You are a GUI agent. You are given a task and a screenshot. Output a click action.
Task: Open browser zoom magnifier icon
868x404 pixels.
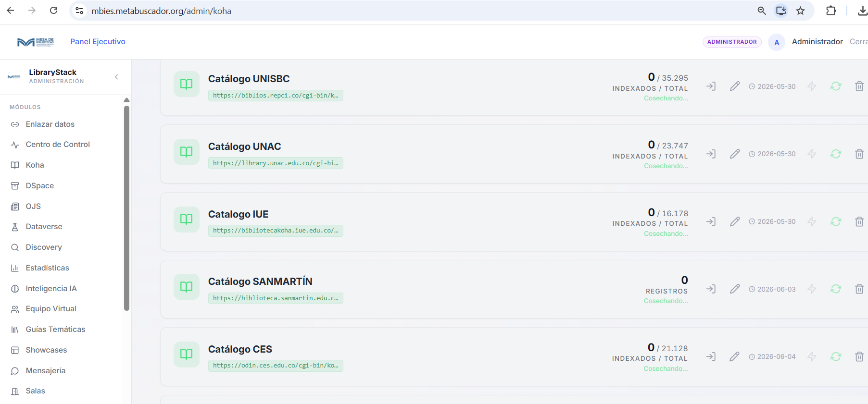click(762, 11)
